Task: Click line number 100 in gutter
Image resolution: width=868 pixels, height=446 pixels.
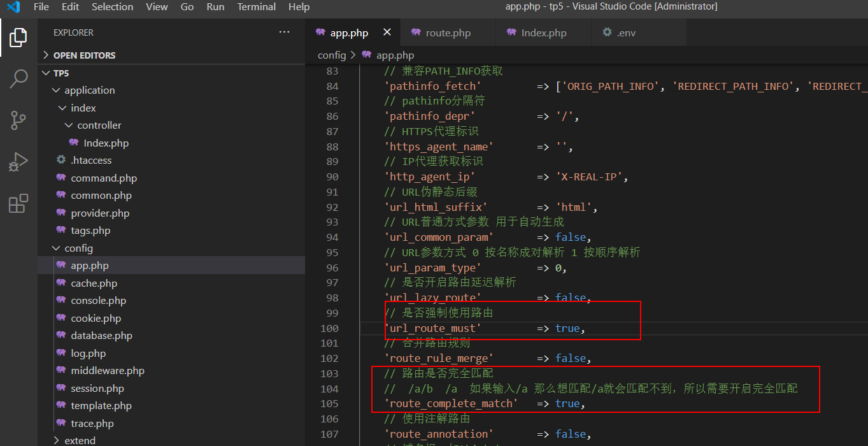Action: pos(329,329)
